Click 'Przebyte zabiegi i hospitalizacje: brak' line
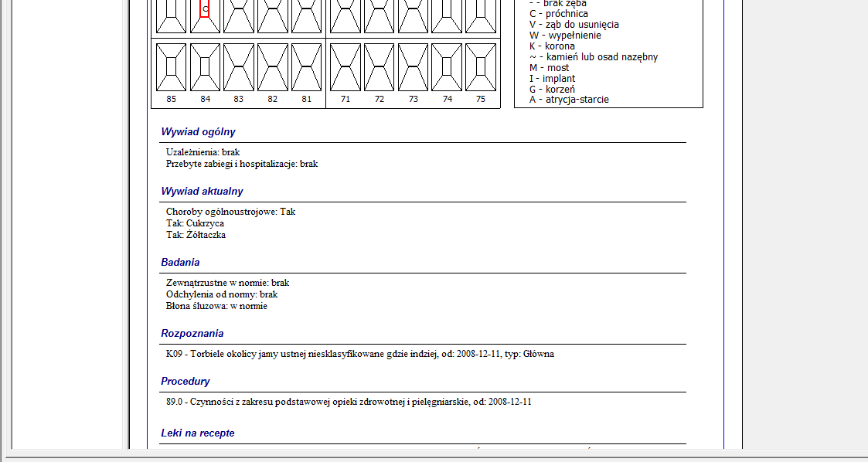Viewport: 868px width, 462px height. (242, 164)
